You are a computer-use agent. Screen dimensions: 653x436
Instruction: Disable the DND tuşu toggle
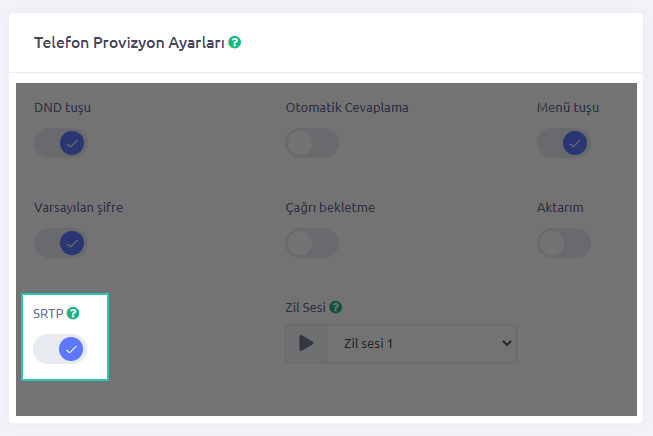coord(60,143)
